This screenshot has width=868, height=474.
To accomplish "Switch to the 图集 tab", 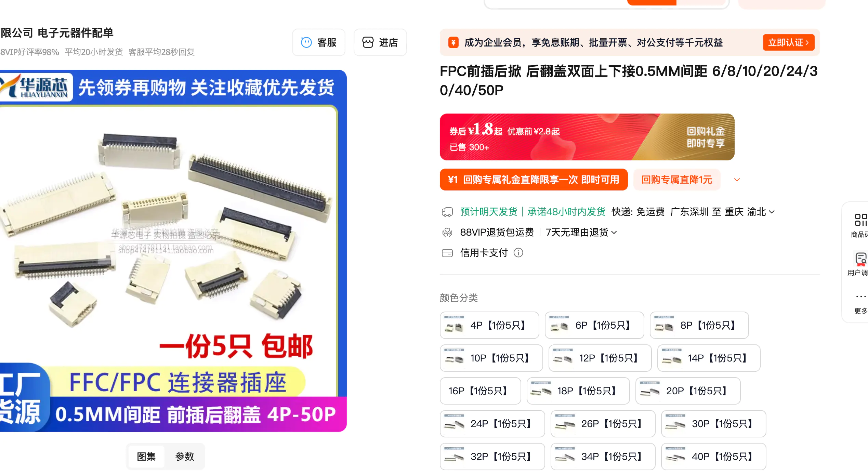I will tap(146, 456).
